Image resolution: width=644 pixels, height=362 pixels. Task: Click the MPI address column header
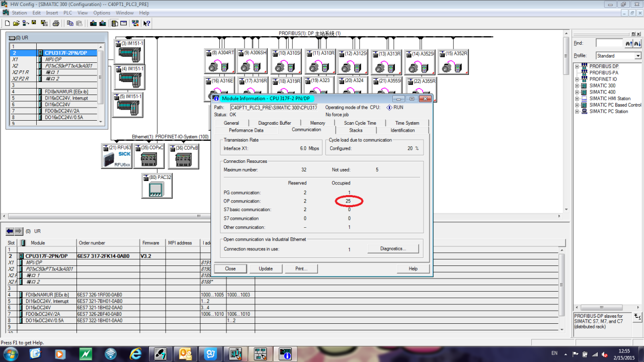[183, 243]
